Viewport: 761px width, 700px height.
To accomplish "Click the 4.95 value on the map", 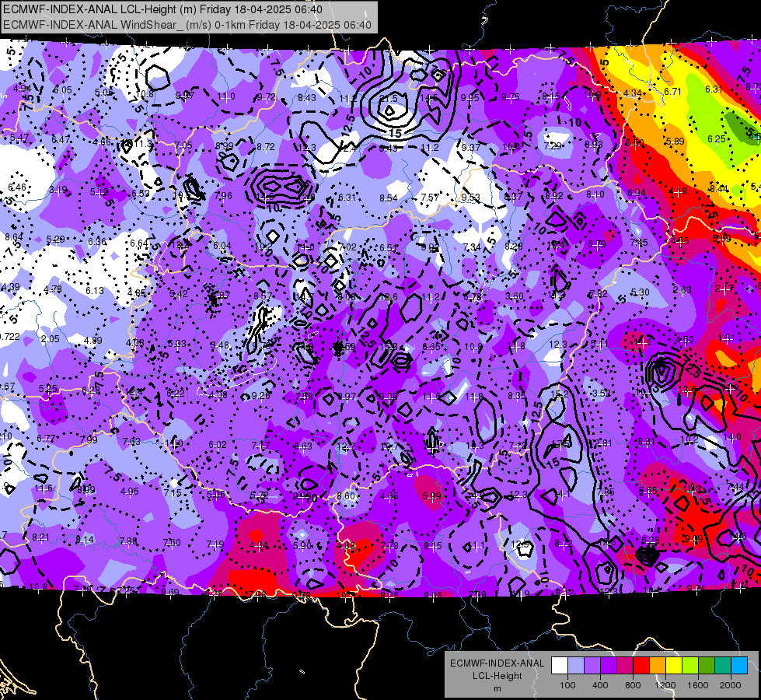I will (x=130, y=492).
